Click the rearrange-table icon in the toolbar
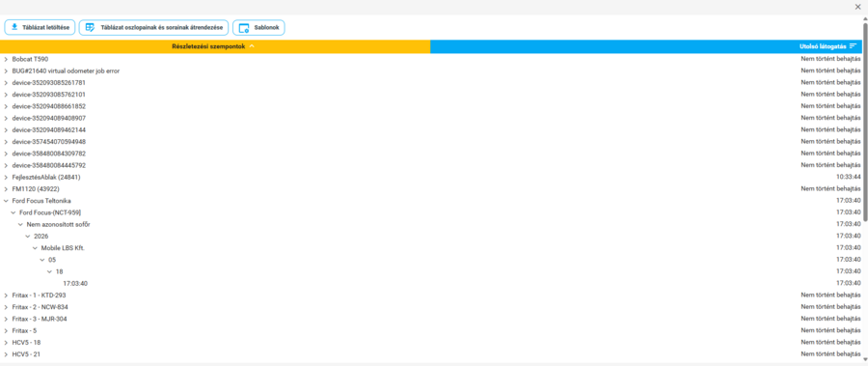 90,27
